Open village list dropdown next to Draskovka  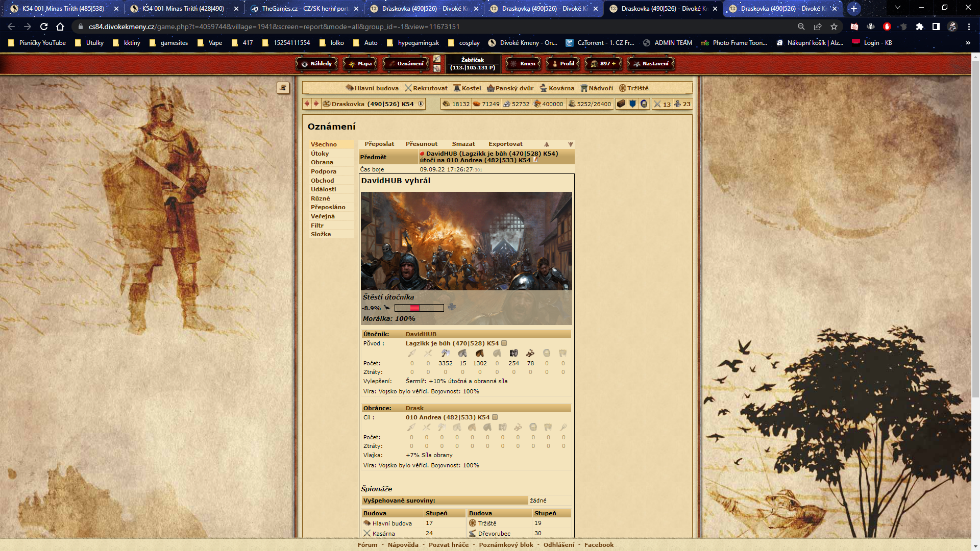[421, 104]
